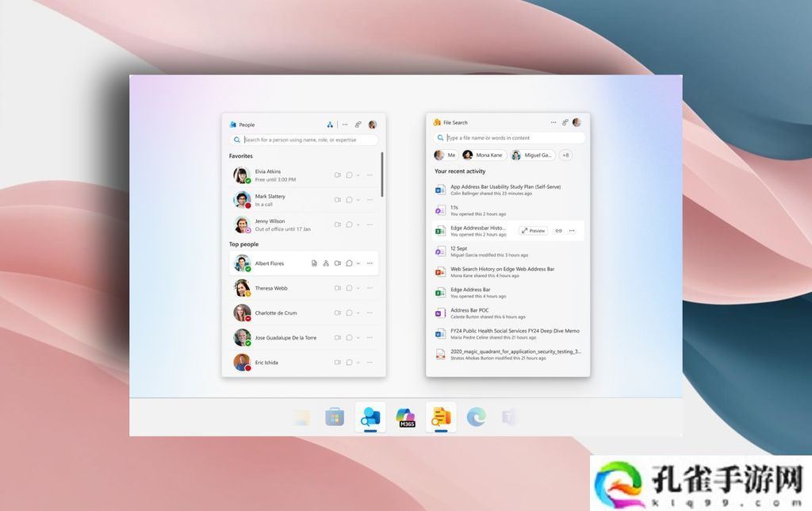Open FY24 Public Health Social Services memo
Screen dimensions: 812x511
[x=508, y=334]
